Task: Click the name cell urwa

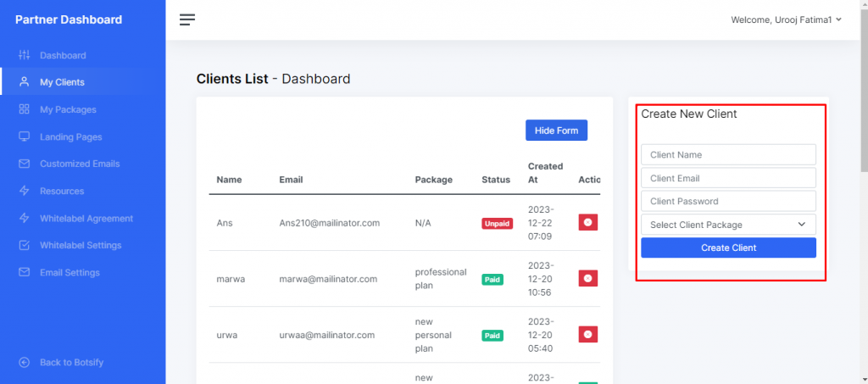Action: [x=227, y=335]
